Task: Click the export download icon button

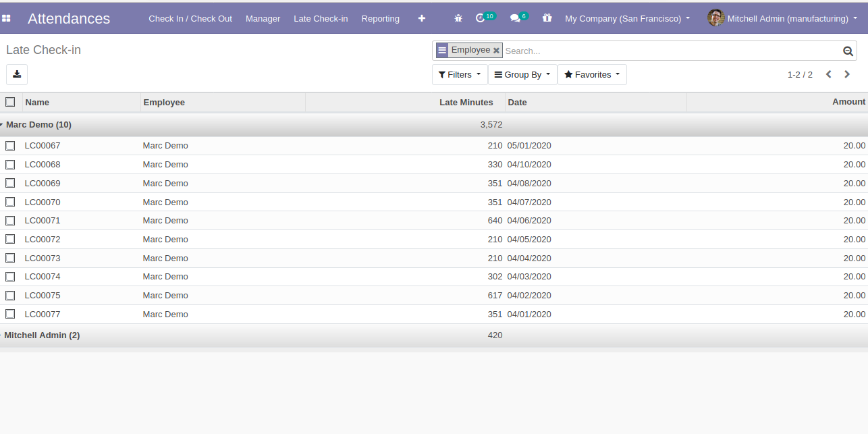Action: click(x=17, y=74)
